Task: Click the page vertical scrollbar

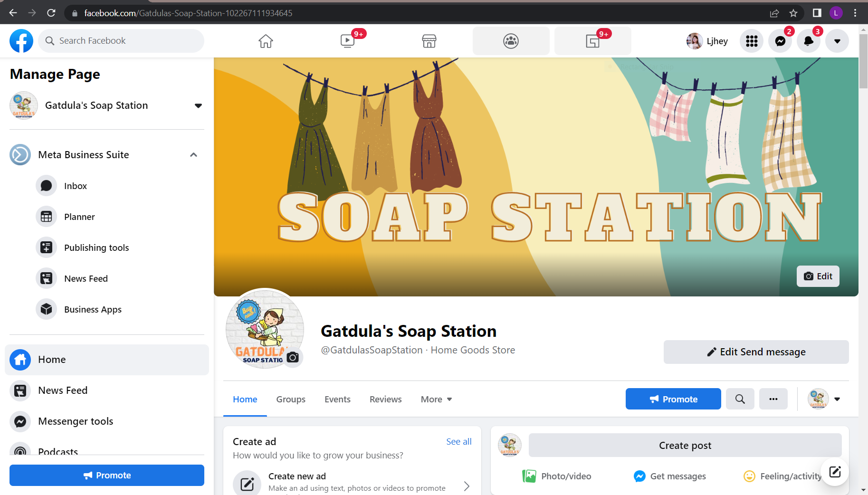Action: 863,60
